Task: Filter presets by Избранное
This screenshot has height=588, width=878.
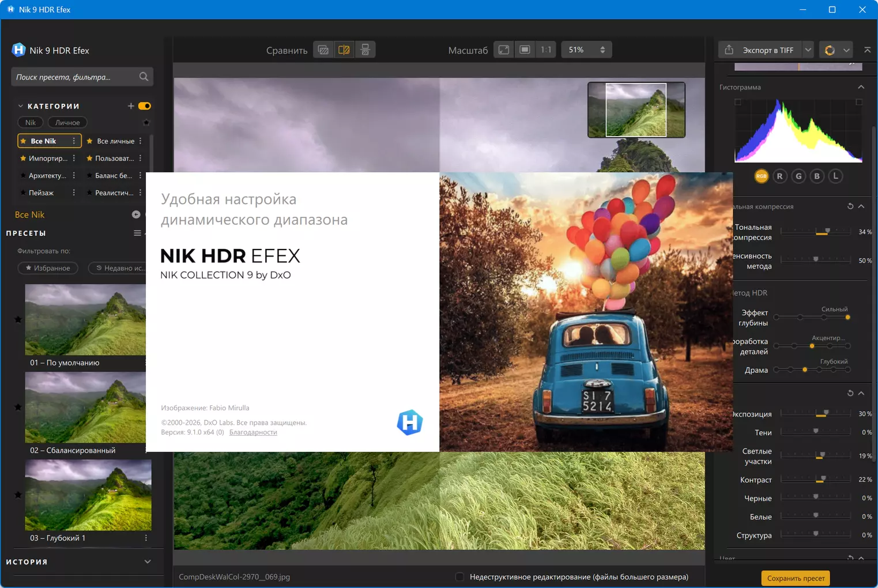Action: pos(48,268)
